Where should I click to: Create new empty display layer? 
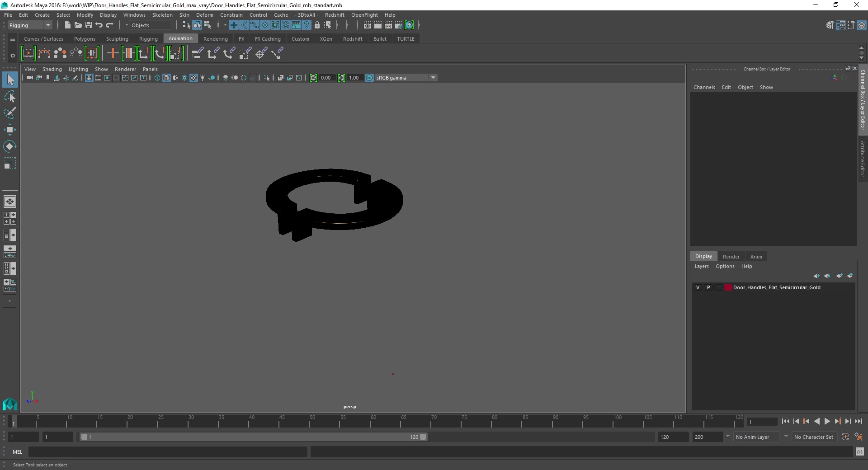click(840, 276)
